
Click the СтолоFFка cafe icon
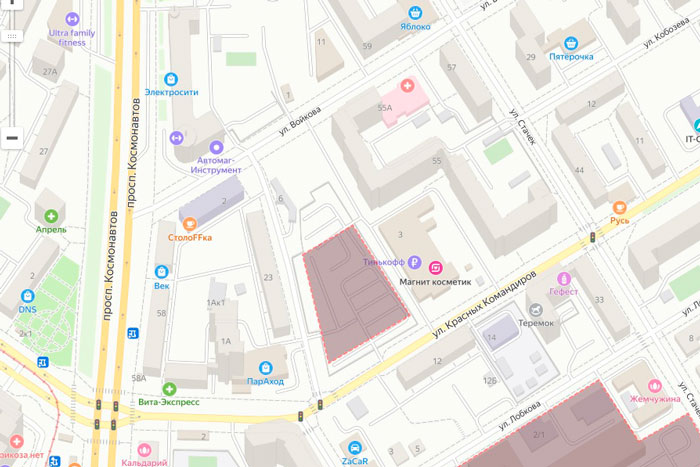190,224
